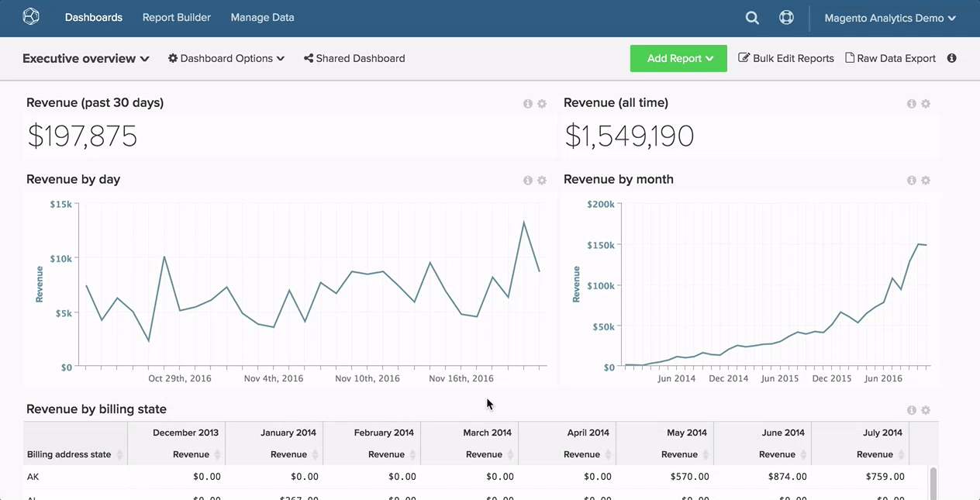Switch to the Report Builder section
Viewport: 980px width, 500px height.
(x=176, y=17)
